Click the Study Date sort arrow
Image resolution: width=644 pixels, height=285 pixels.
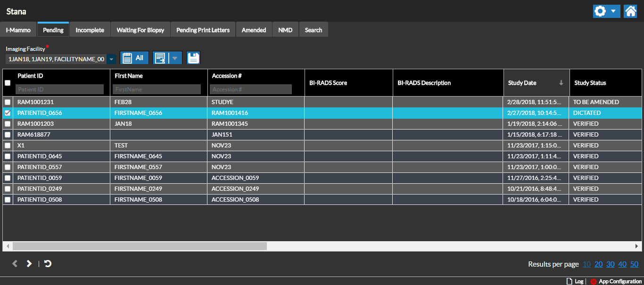point(561,83)
